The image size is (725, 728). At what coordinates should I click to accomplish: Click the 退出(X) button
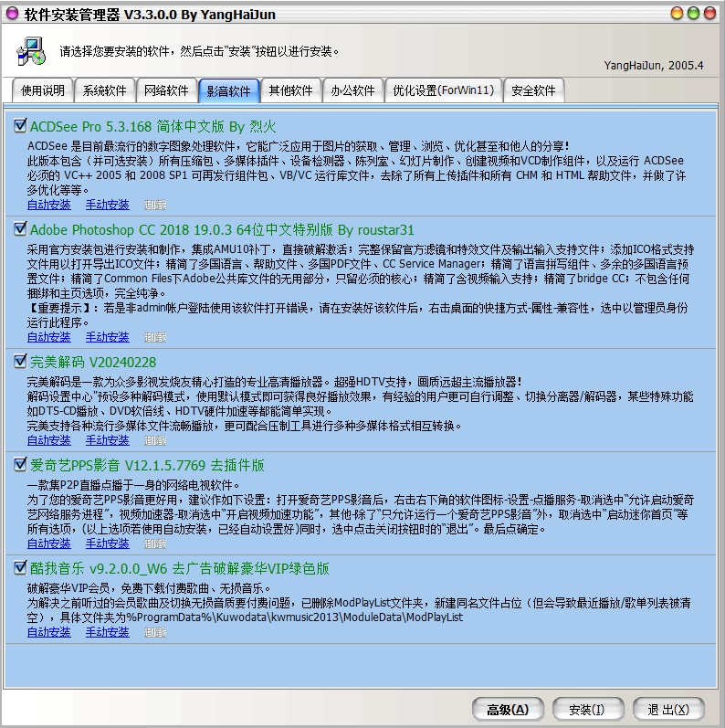click(x=668, y=710)
